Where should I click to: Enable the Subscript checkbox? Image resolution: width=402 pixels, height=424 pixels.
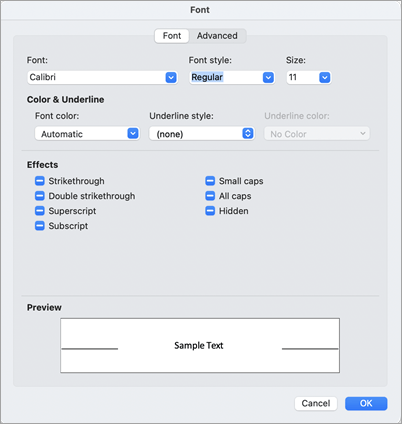coord(40,226)
